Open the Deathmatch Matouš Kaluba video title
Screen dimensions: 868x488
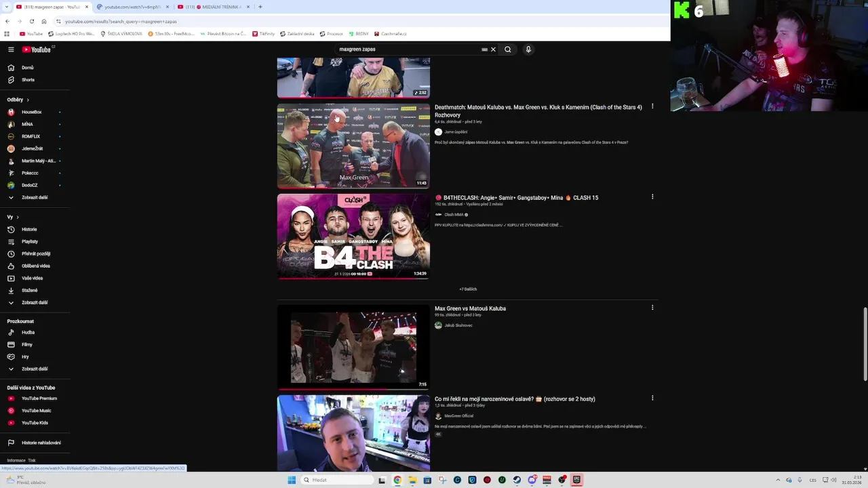click(538, 111)
